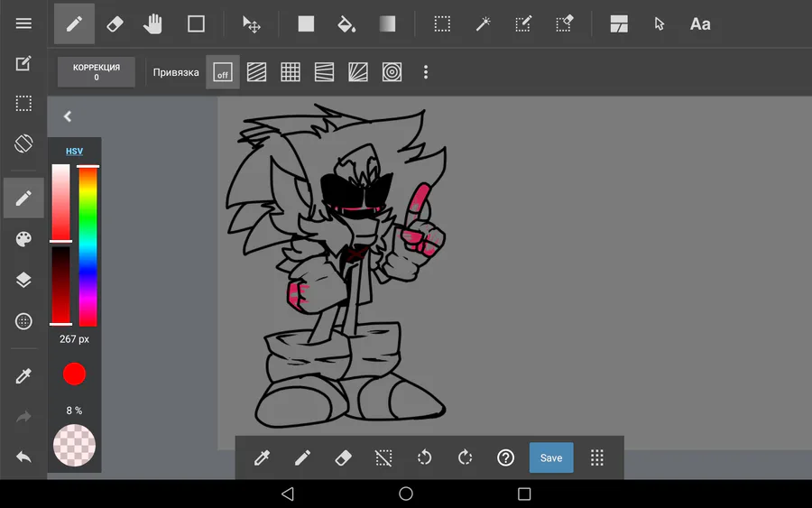The width and height of the screenshot is (812, 508).
Task: Select the Panel divide tool
Action: point(619,23)
